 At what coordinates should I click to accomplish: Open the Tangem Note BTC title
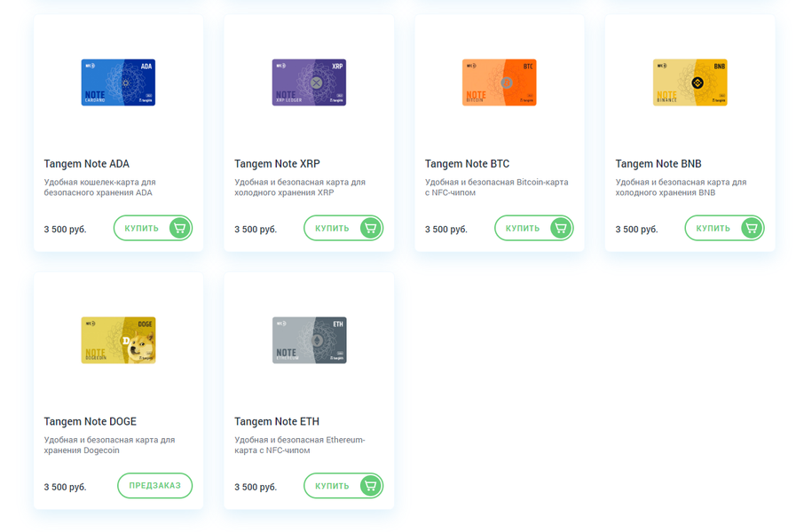467,164
